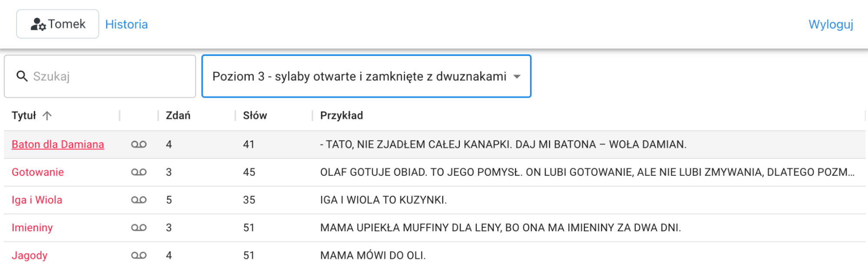The width and height of the screenshot is (868, 269).
Task: Click the voicemail icon in Iga i Wiola row
Action: click(139, 200)
